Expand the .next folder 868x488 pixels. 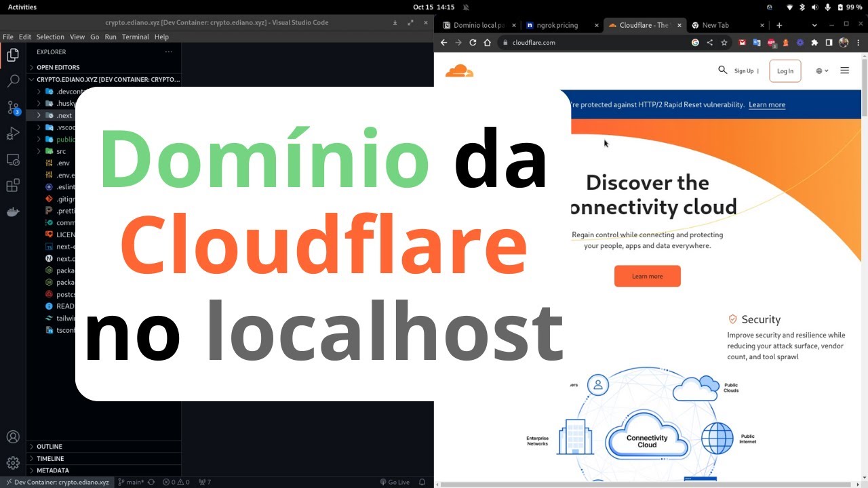[56, 116]
